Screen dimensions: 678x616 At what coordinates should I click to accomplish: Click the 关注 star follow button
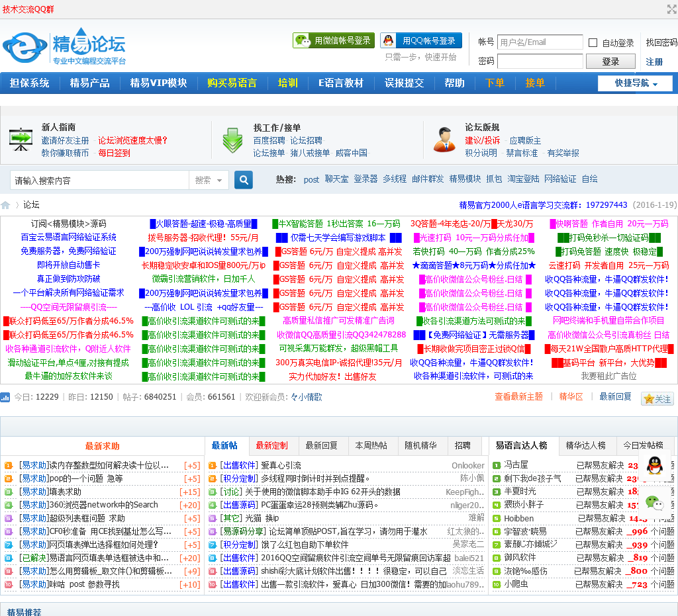click(657, 399)
